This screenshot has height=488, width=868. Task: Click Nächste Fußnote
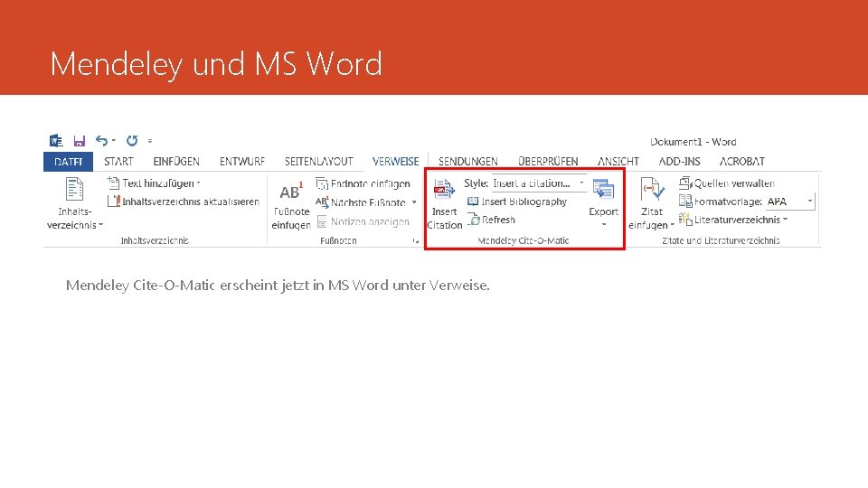[361, 202]
